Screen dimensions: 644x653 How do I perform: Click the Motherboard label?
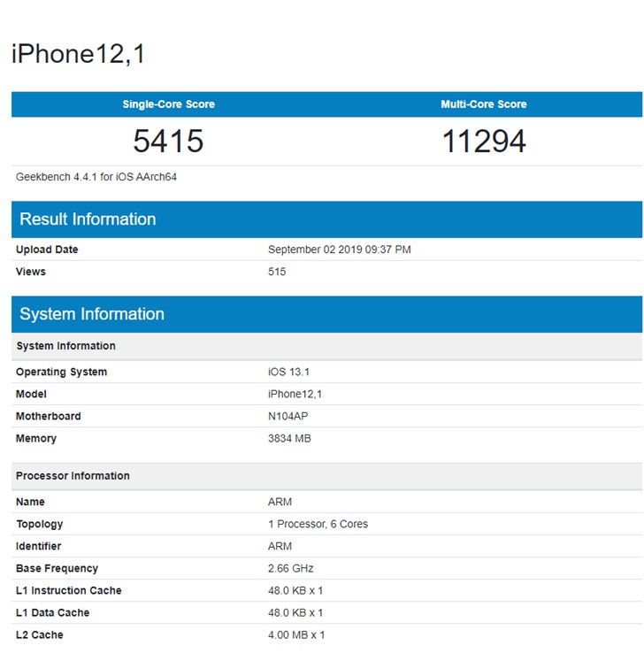click(x=49, y=416)
